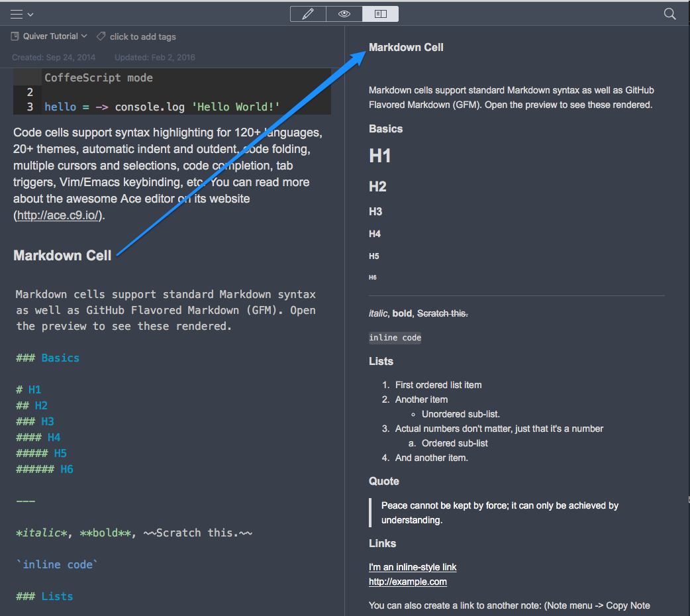Click the "# H1" source line
Viewport: 690px width, 616px height.
click(x=28, y=389)
